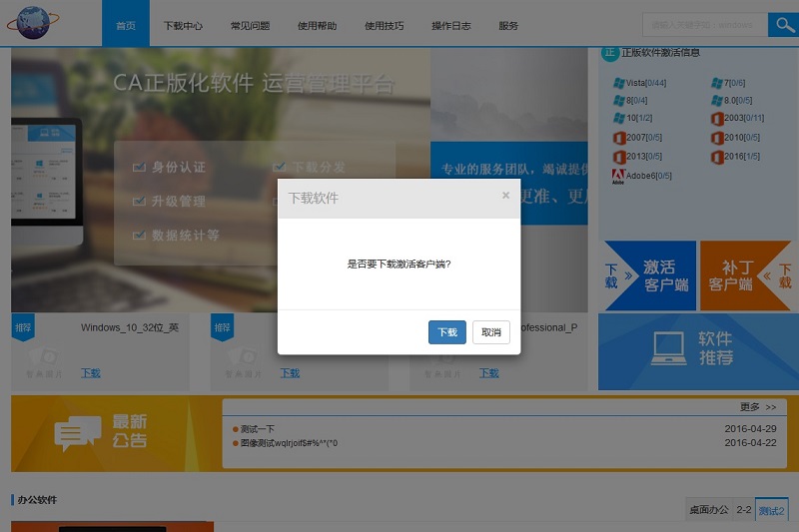Screen dimensions: 799x532
Task: Click the blue 下载 button in the dialog
Action: point(446,332)
